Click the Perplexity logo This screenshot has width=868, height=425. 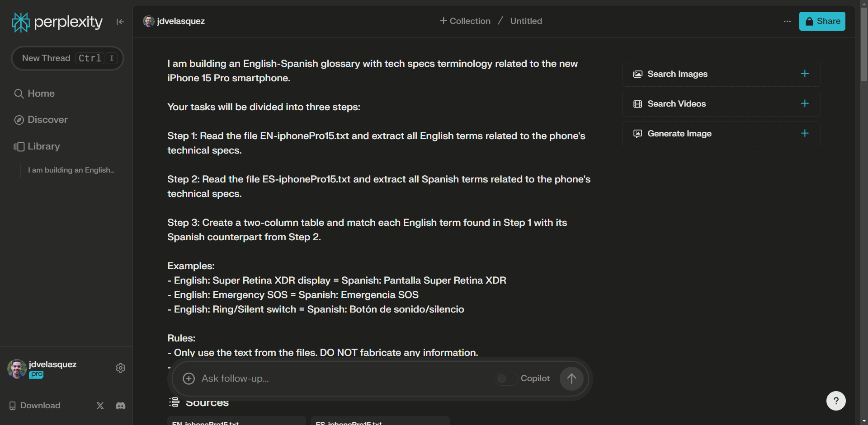[57, 22]
